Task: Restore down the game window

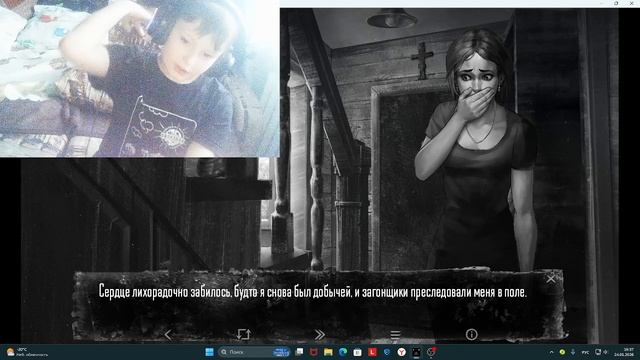Action: point(616,3)
